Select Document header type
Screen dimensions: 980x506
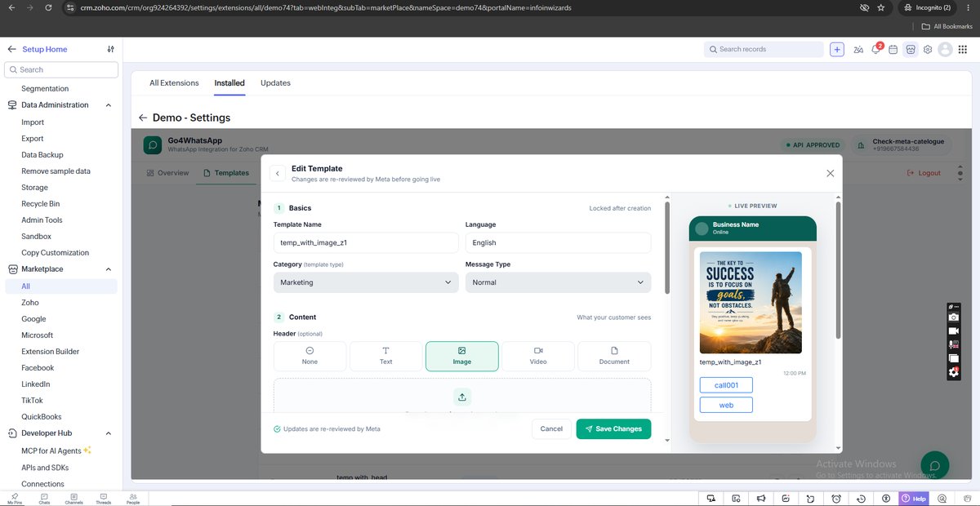pos(614,356)
